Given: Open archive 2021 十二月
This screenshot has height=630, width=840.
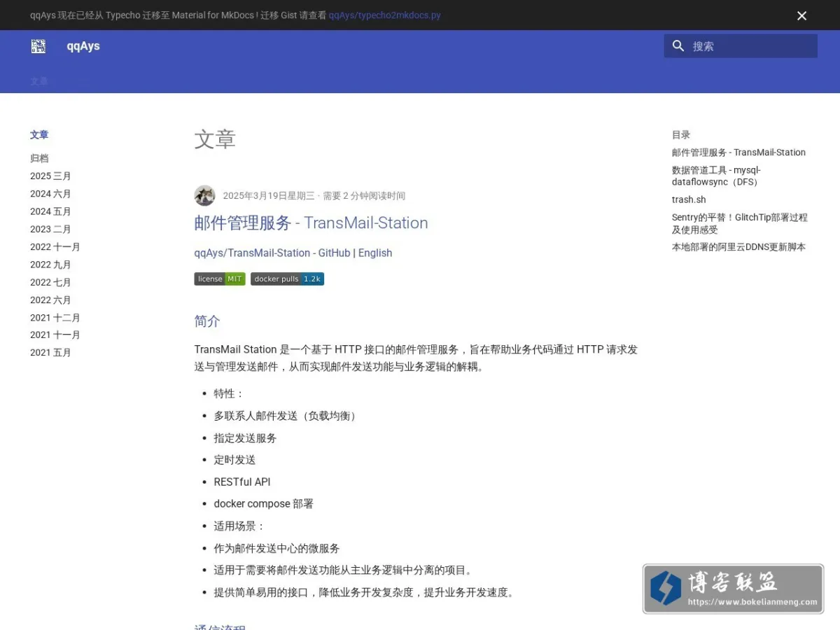Looking at the screenshot, I should (x=55, y=317).
